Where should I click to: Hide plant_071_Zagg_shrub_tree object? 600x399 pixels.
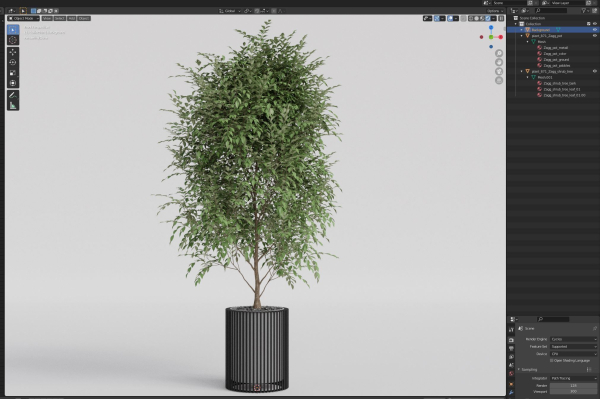pos(595,71)
